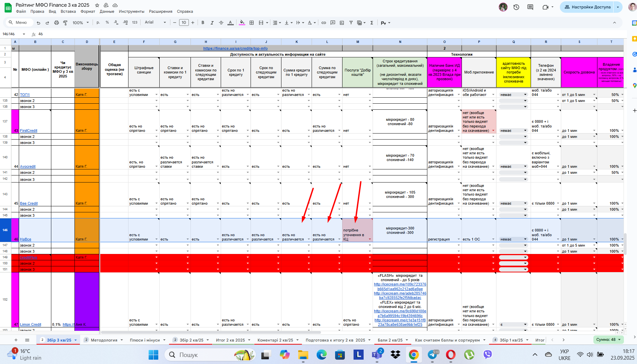
Task: Click the Print icon in the toolbar
Action: coord(56,23)
